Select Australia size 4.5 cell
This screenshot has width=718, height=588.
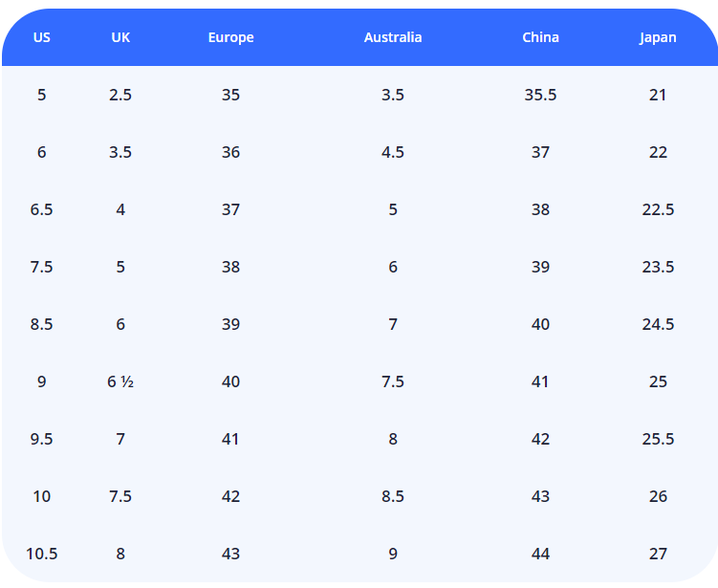pyautogui.click(x=392, y=152)
